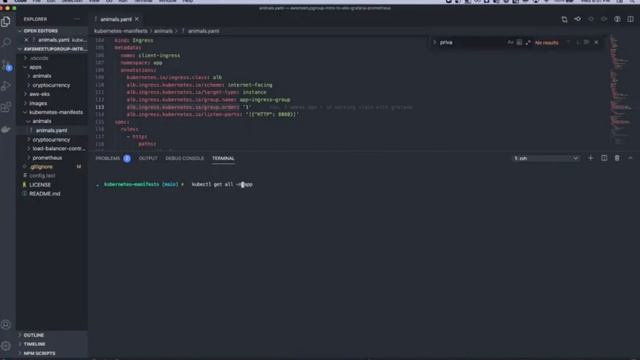Click the toggle preview icon beside split editor
The height and width of the screenshot is (360, 640).
click(x=617, y=19)
